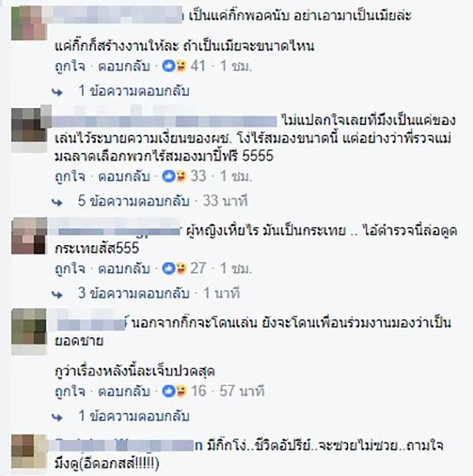Click reply arrow icon beside 5 replies
The height and width of the screenshot is (476, 473).
pyautogui.click(x=57, y=203)
